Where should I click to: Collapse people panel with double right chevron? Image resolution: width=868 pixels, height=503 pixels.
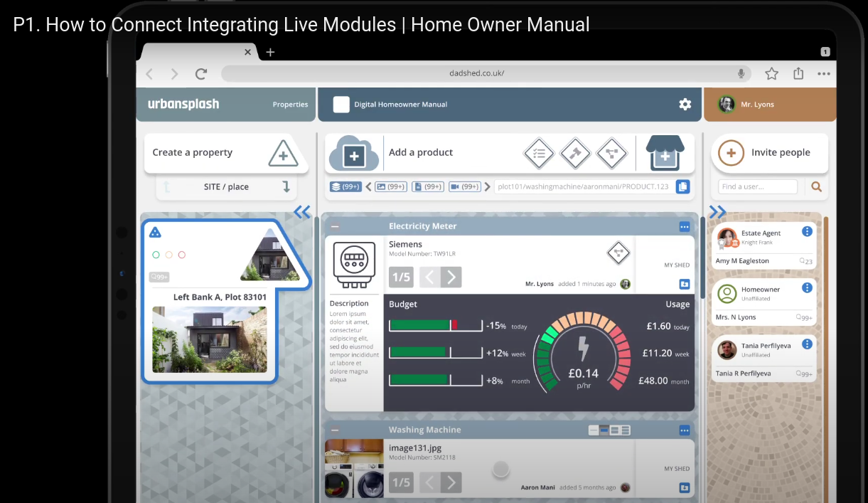pyautogui.click(x=717, y=211)
